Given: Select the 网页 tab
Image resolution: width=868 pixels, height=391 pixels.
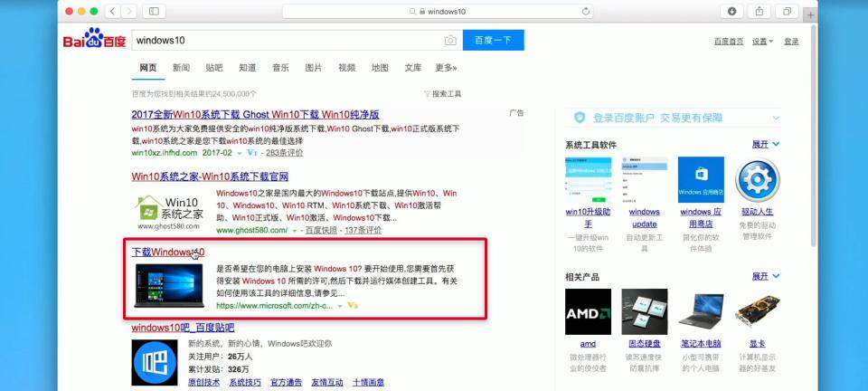Looking at the screenshot, I should pyautogui.click(x=148, y=68).
